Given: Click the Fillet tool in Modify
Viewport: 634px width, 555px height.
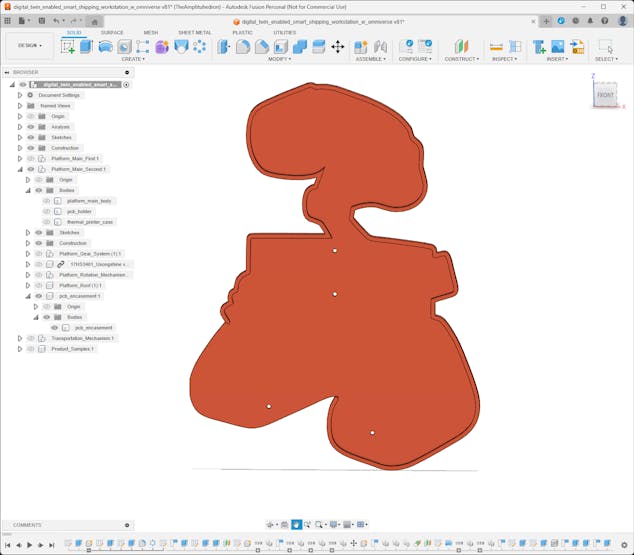Looking at the screenshot, I should pyautogui.click(x=243, y=47).
